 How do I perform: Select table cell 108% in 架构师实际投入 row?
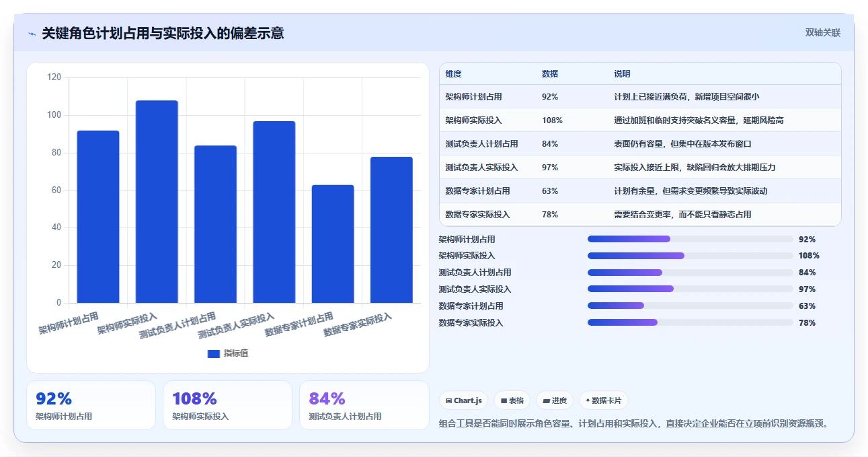[552, 120]
